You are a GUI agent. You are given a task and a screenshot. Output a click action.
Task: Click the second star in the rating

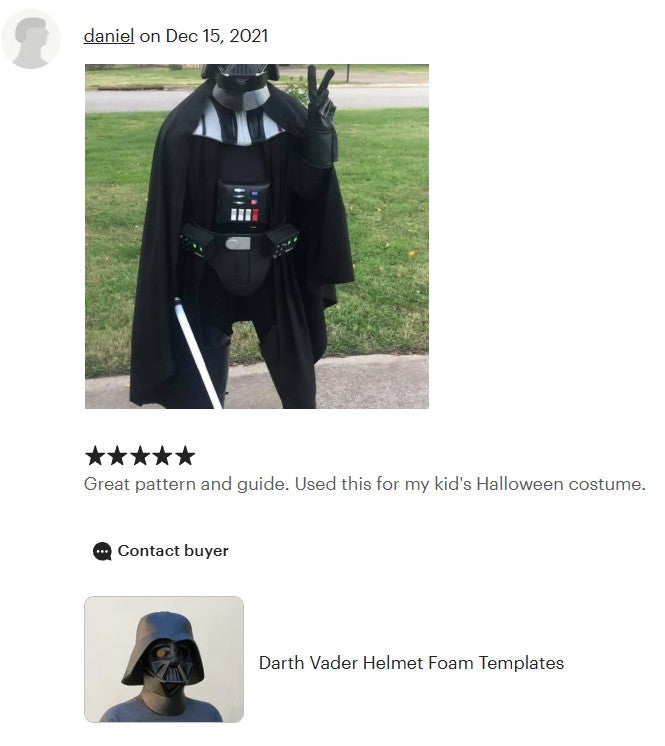click(117, 456)
